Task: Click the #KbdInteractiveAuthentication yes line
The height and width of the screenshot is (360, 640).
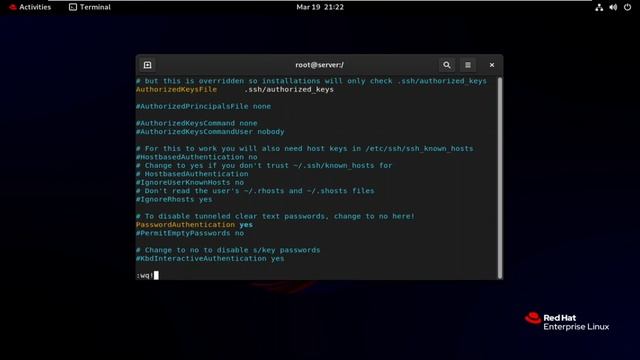Action: (x=210, y=258)
